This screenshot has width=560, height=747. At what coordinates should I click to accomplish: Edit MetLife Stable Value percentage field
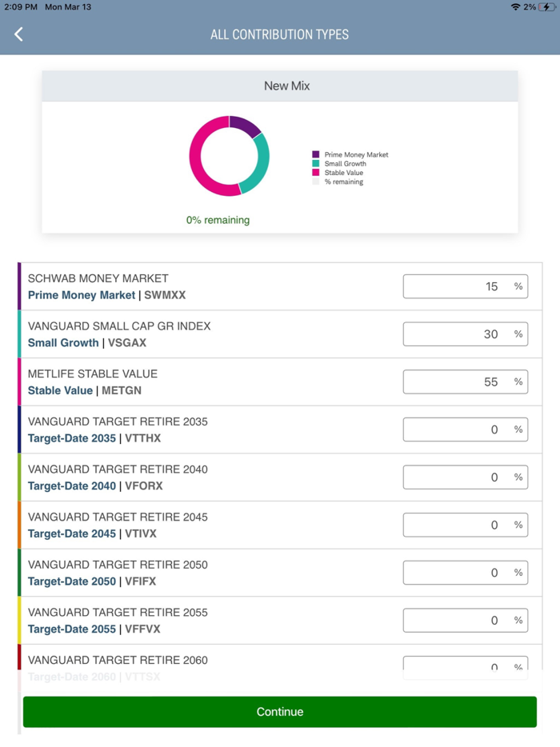(x=465, y=381)
